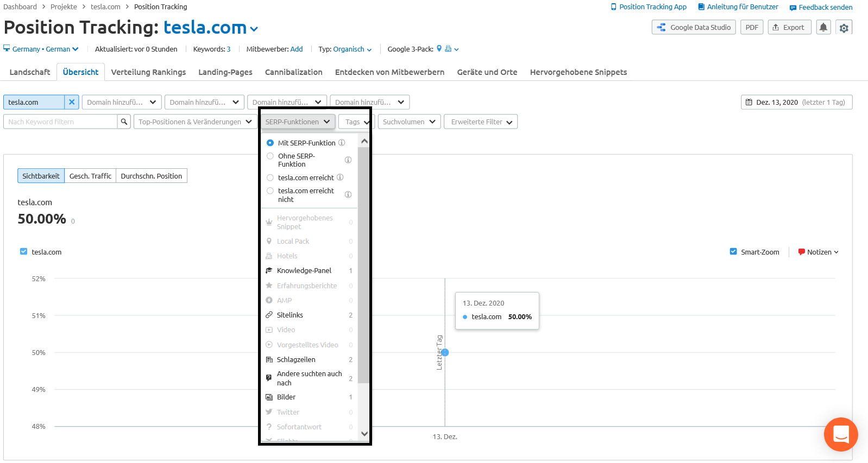Screen dimensions: 868x463
Task: Open first Domain hinzufügen dropdown
Action: click(x=122, y=102)
